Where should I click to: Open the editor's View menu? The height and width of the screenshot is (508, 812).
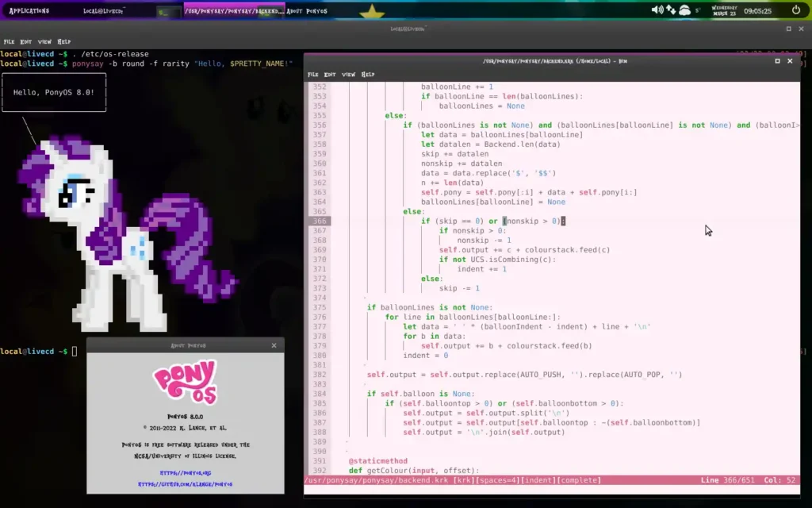click(349, 75)
